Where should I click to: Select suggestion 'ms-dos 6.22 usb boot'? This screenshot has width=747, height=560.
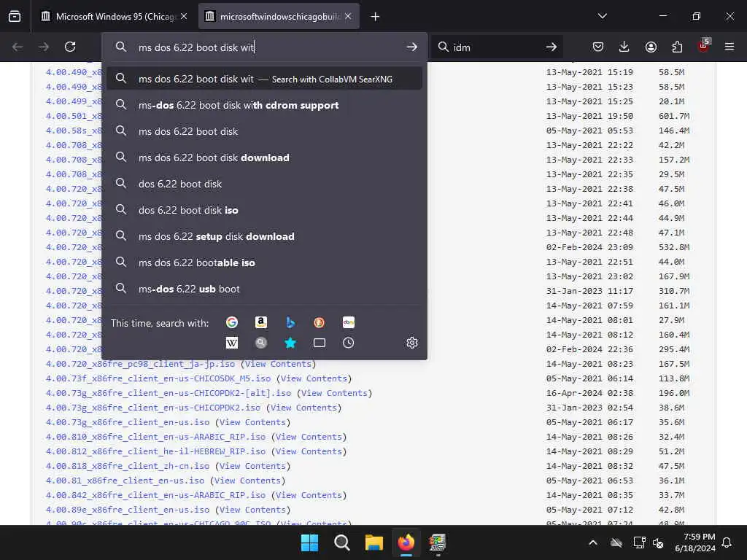point(264,289)
